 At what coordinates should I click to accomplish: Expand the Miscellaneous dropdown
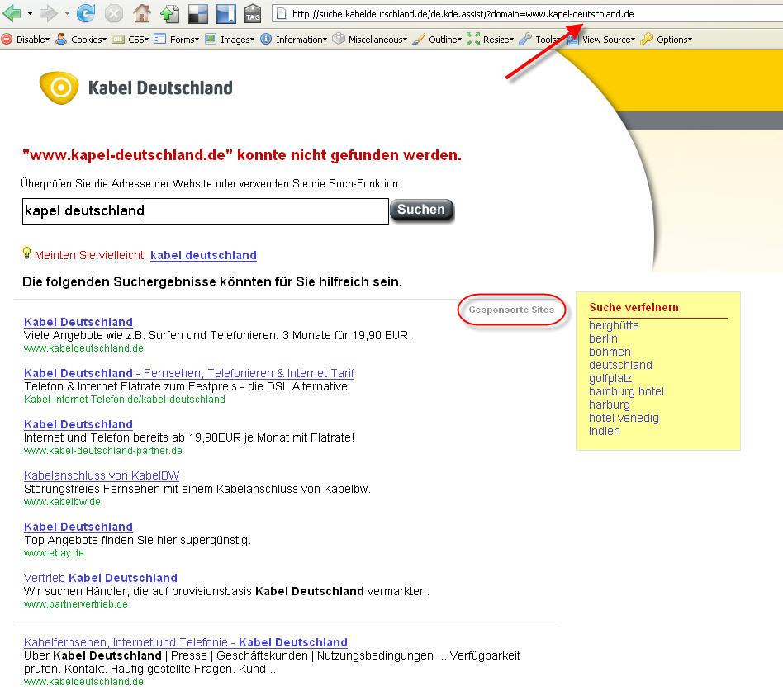[x=377, y=40]
